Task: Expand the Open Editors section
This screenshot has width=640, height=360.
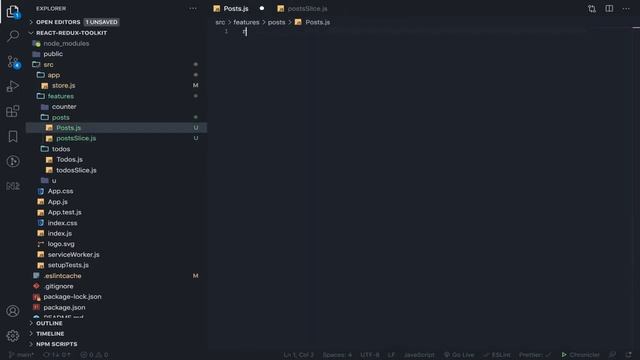Action: coord(58,22)
